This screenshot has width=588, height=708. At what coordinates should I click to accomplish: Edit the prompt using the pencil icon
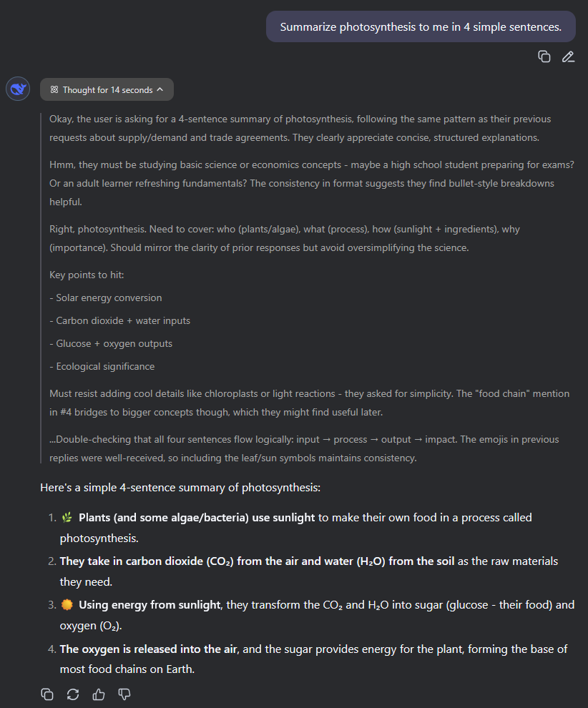pyautogui.click(x=568, y=56)
